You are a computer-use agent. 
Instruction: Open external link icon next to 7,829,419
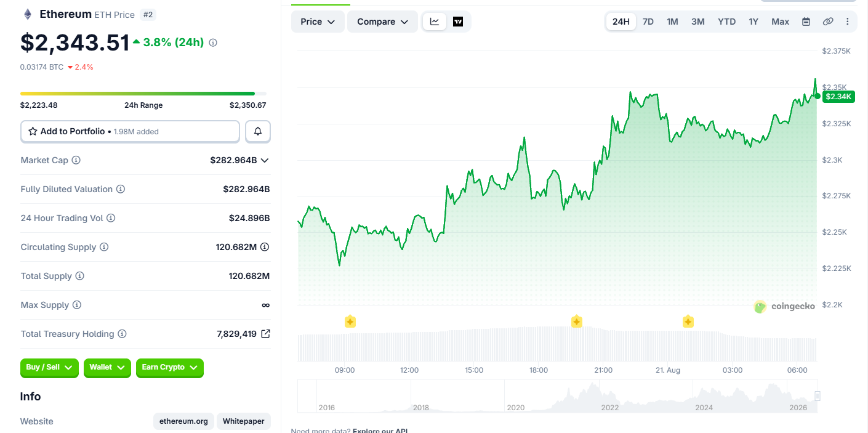pos(265,334)
